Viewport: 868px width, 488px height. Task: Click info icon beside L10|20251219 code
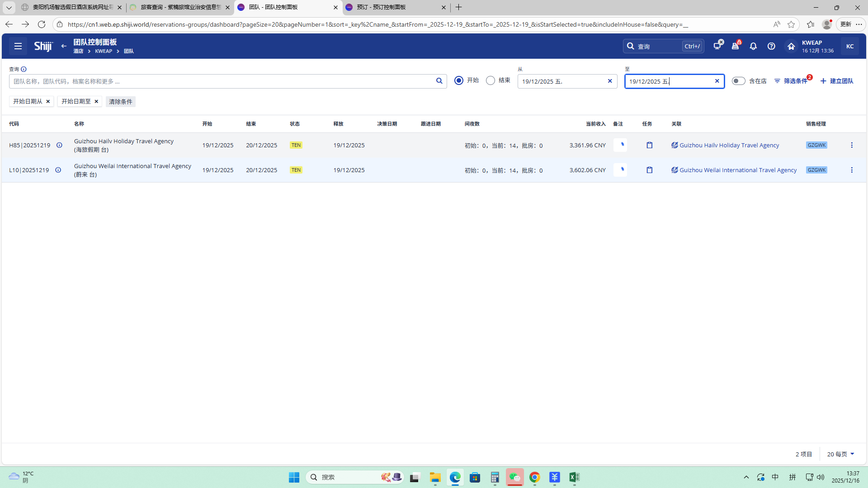(58, 170)
